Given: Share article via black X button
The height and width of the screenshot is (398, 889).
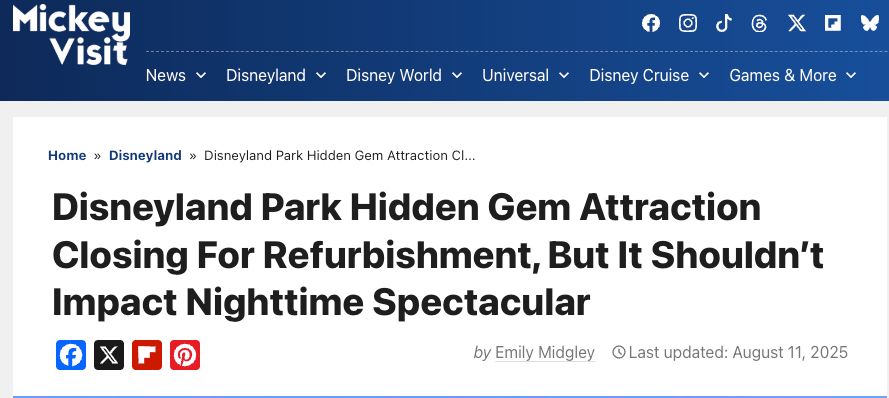Looking at the screenshot, I should click(x=109, y=355).
